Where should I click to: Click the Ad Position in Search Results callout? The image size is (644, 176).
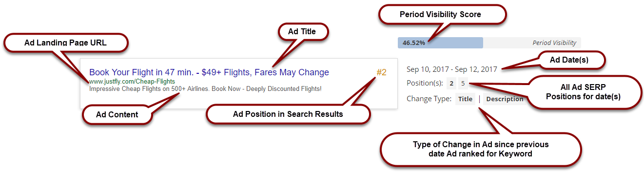tap(288, 114)
